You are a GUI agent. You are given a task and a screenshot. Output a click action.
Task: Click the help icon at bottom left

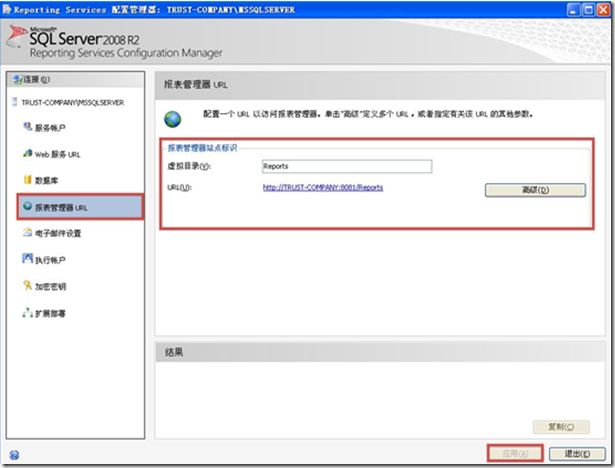coord(14,455)
